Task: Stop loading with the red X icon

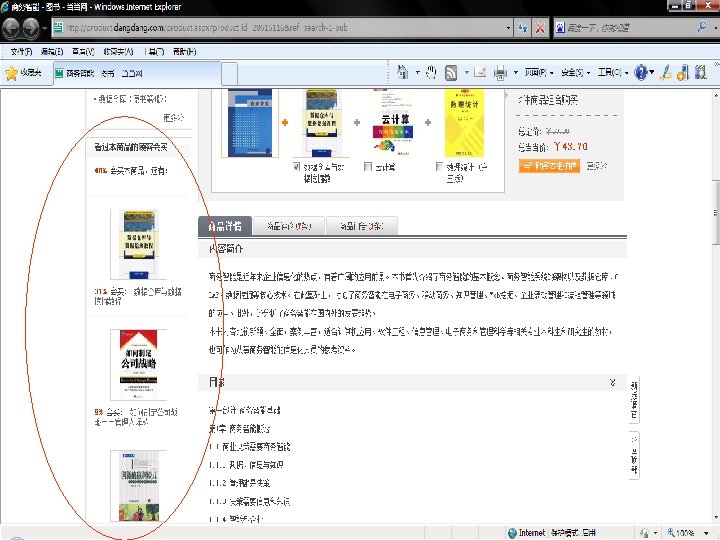Action: click(540, 28)
